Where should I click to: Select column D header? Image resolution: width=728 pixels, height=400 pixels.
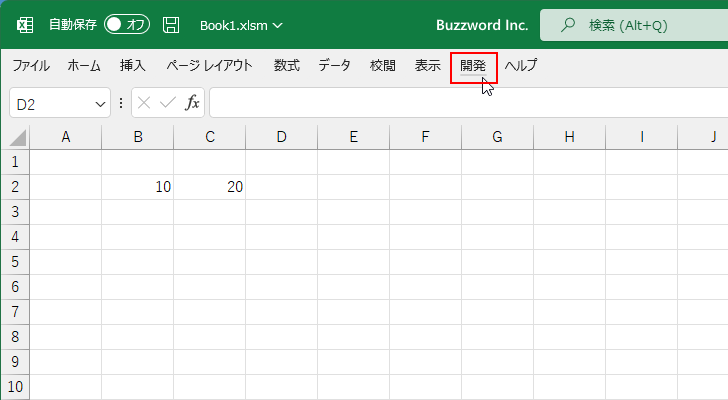[282, 137]
